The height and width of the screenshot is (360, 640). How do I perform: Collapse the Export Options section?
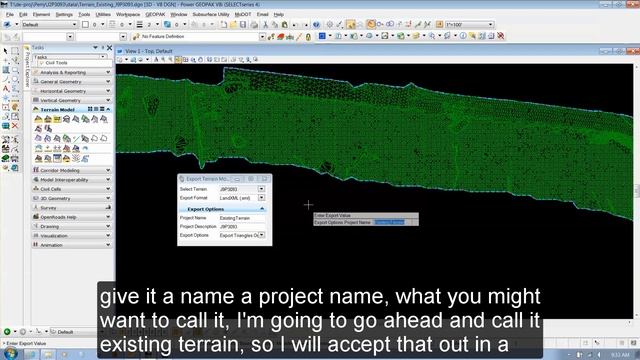(x=262, y=209)
